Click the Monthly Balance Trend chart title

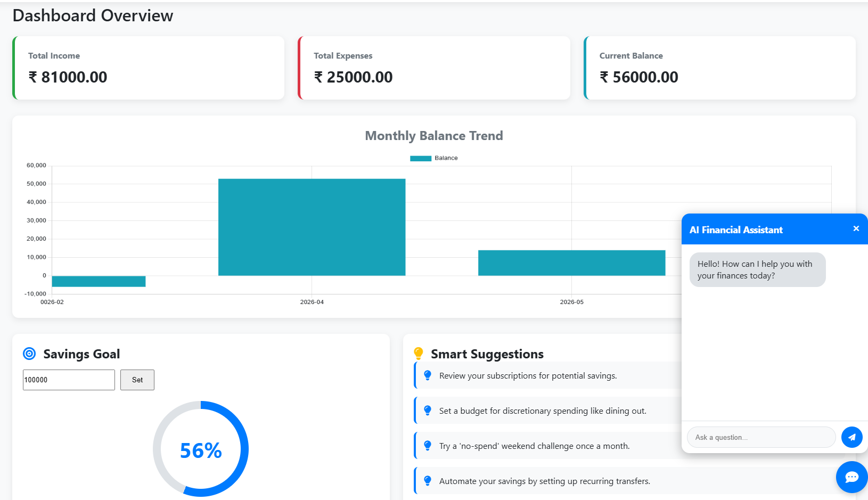tap(434, 136)
